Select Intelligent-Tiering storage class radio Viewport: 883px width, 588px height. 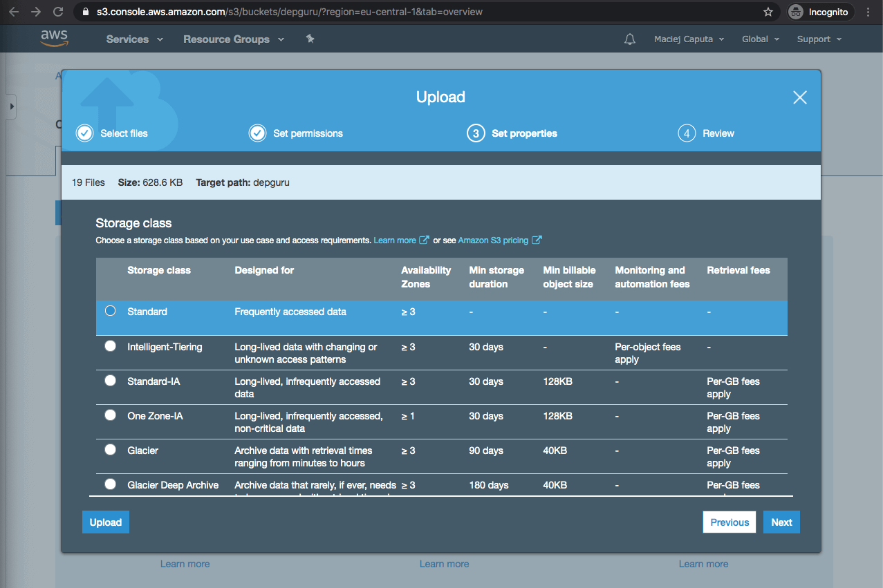click(111, 346)
